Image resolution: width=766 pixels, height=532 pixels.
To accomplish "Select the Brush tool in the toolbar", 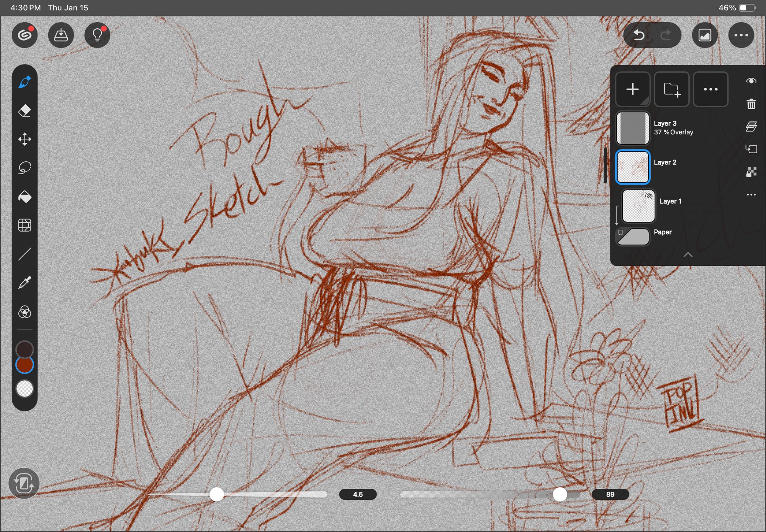I will [x=25, y=82].
